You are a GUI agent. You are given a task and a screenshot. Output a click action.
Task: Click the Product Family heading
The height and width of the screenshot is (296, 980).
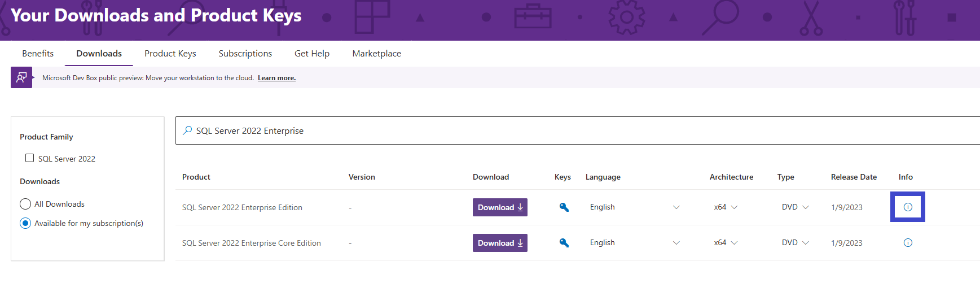(46, 137)
